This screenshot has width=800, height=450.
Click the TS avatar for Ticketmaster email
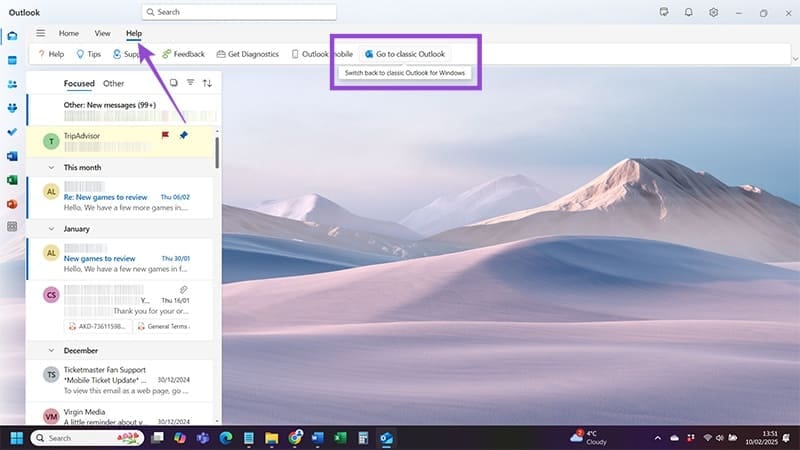click(51, 375)
